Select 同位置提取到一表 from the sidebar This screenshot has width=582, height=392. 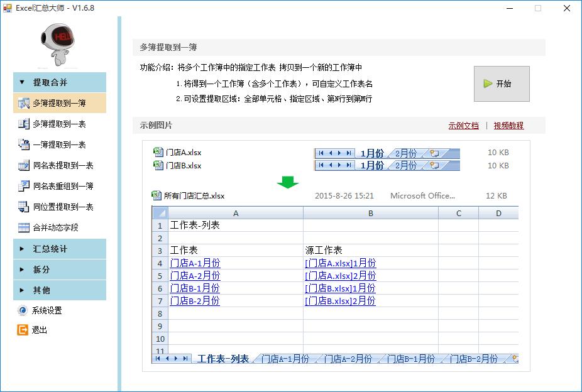click(x=60, y=207)
